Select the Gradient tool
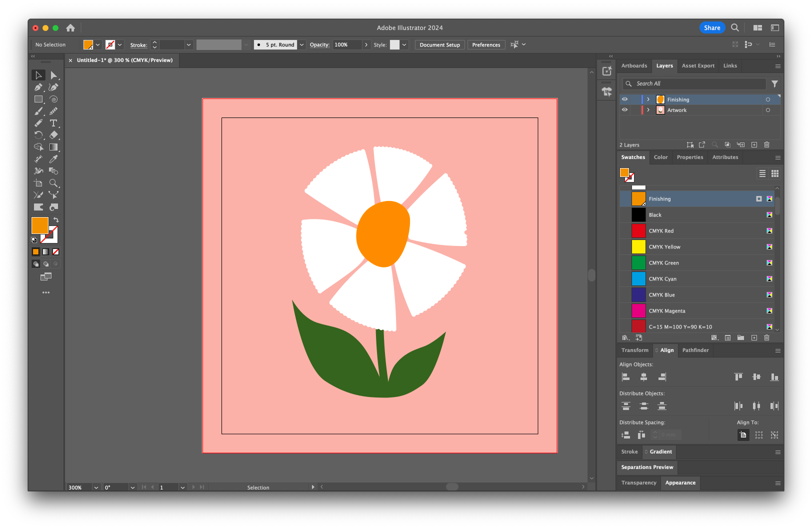Viewport: 812px width, 528px height. pyautogui.click(x=53, y=147)
